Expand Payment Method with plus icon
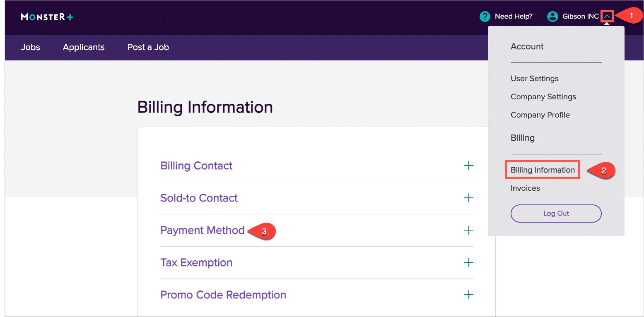Viewport: 644px width, 317px height. [x=468, y=231]
